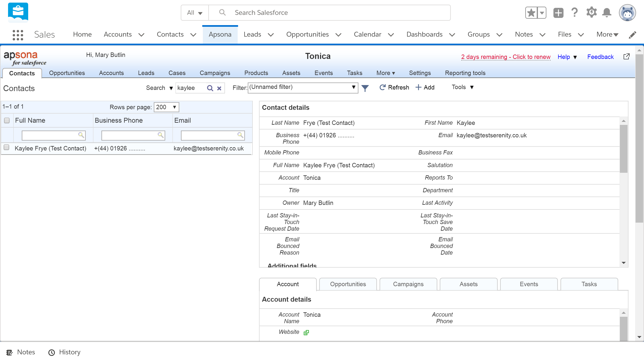Open the notifications bell
Viewport: 644px width, 362px height.
[607, 12]
